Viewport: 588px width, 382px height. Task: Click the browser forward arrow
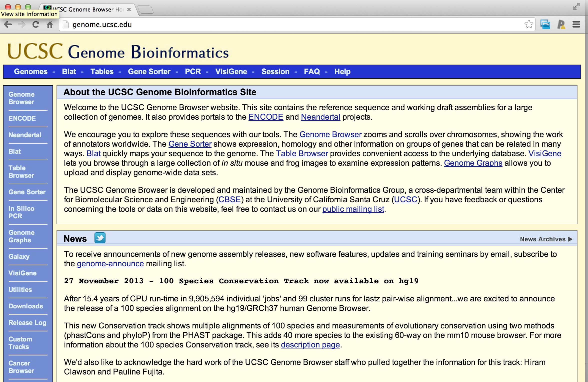(22, 24)
